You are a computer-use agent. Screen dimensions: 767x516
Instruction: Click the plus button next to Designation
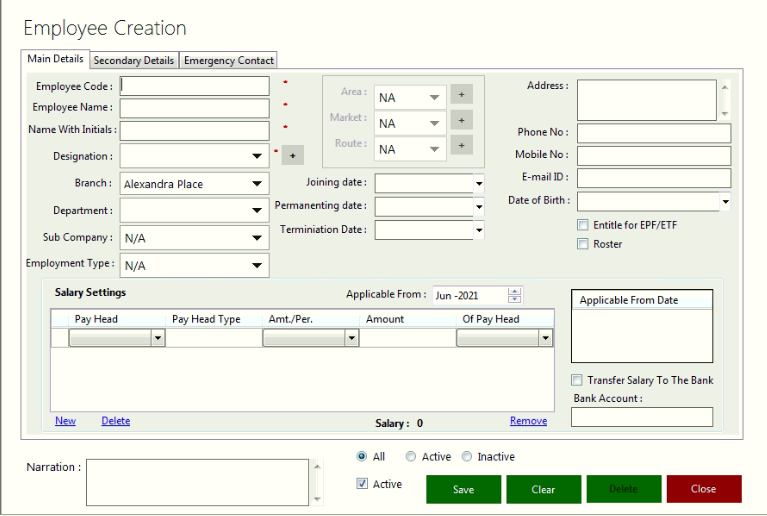pos(292,155)
